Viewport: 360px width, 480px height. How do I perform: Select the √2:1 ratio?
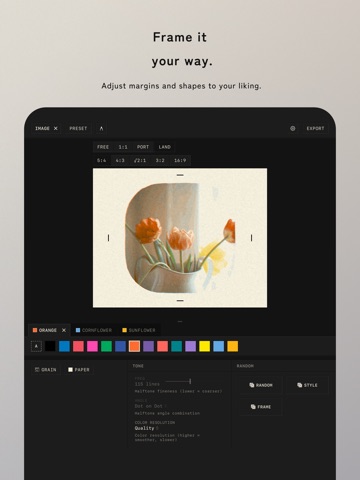point(140,160)
